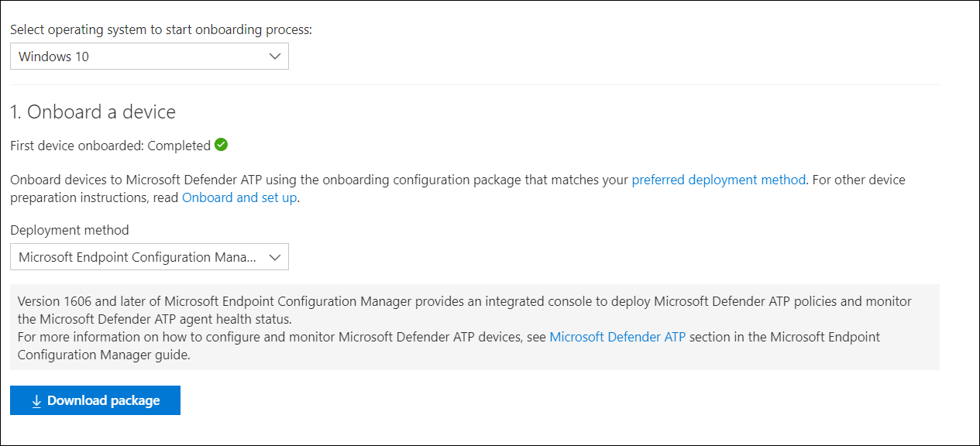The height and width of the screenshot is (446, 980).
Task: Click the "First device onboarded" status text
Action: (x=77, y=146)
